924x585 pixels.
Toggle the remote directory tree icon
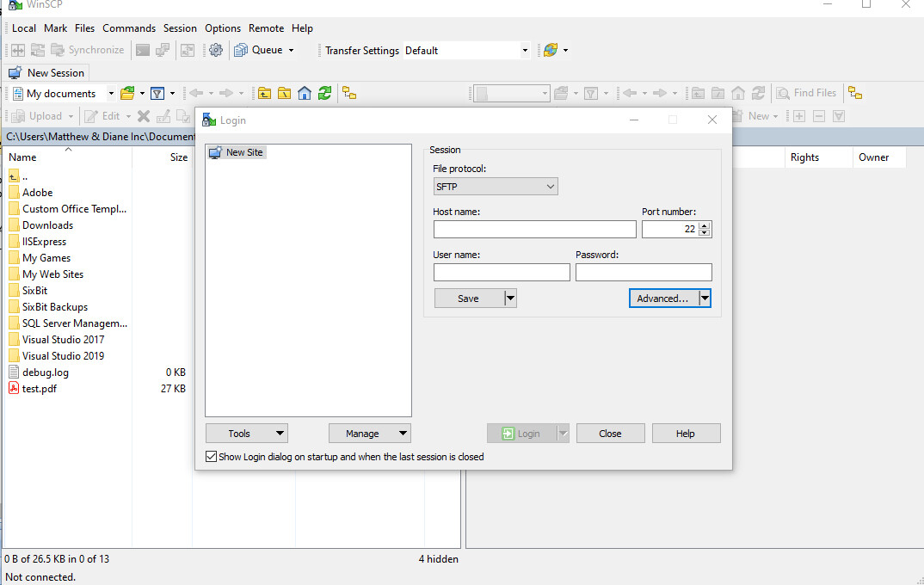[855, 93]
